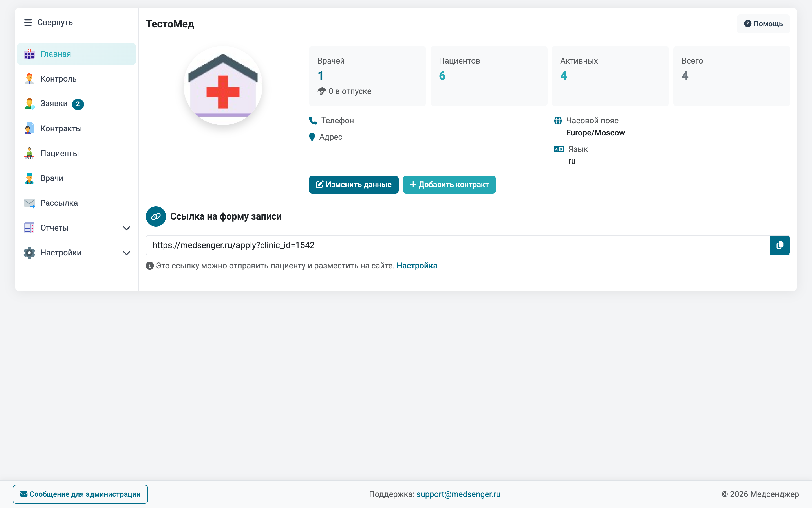Click the chevron next to Отчеты
The height and width of the screenshot is (508, 812).
point(127,228)
